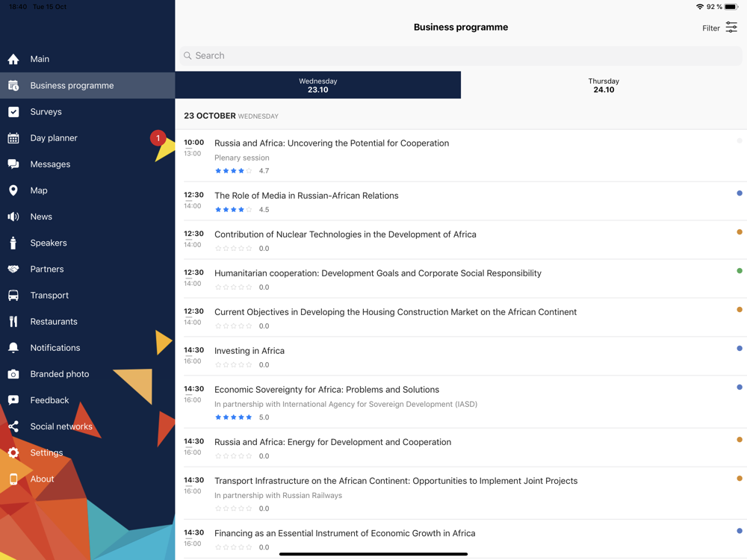Tap the Wi-Fi status icon
The image size is (747, 560).
(700, 7)
